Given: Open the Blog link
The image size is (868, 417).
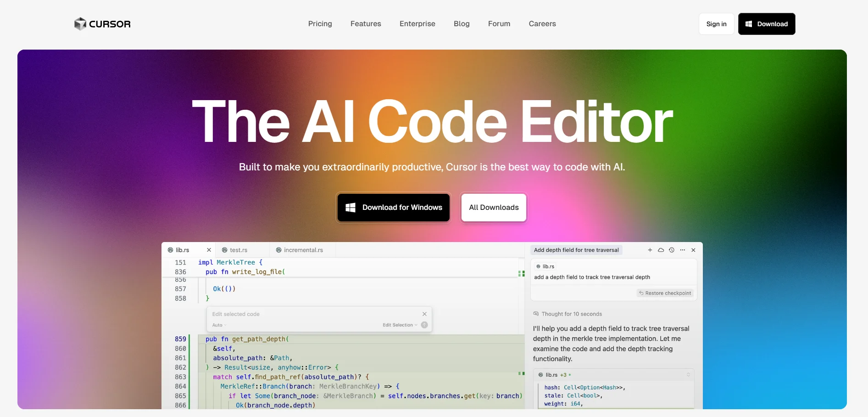Looking at the screenshot, I should tap(462, 24).
